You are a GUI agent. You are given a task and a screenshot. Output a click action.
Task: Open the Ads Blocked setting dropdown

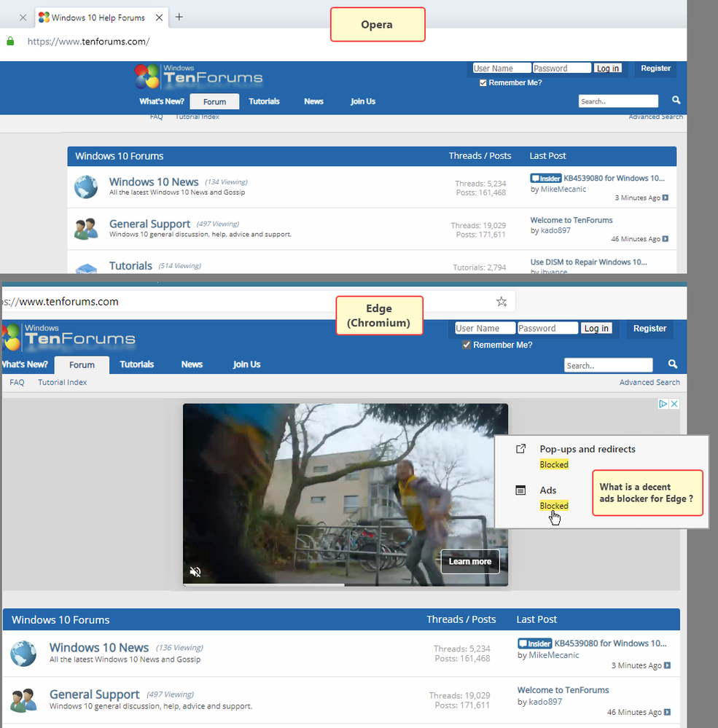click(x=553, y=505)
